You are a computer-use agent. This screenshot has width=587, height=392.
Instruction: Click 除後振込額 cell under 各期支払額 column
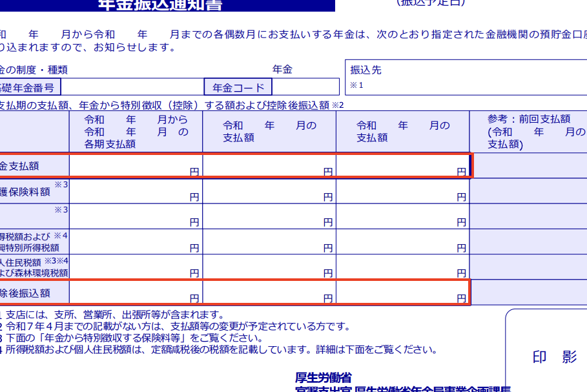pos(136,293)
